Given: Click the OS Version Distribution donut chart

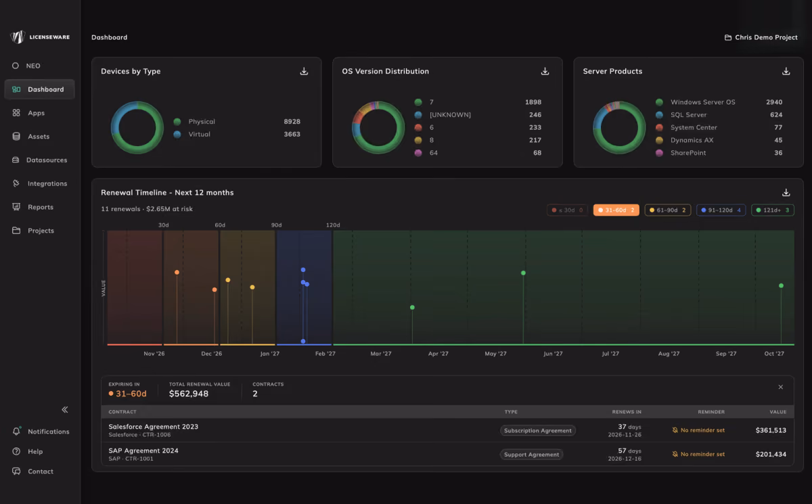Looking at the screenshot, I should click(x=378, y=128).
